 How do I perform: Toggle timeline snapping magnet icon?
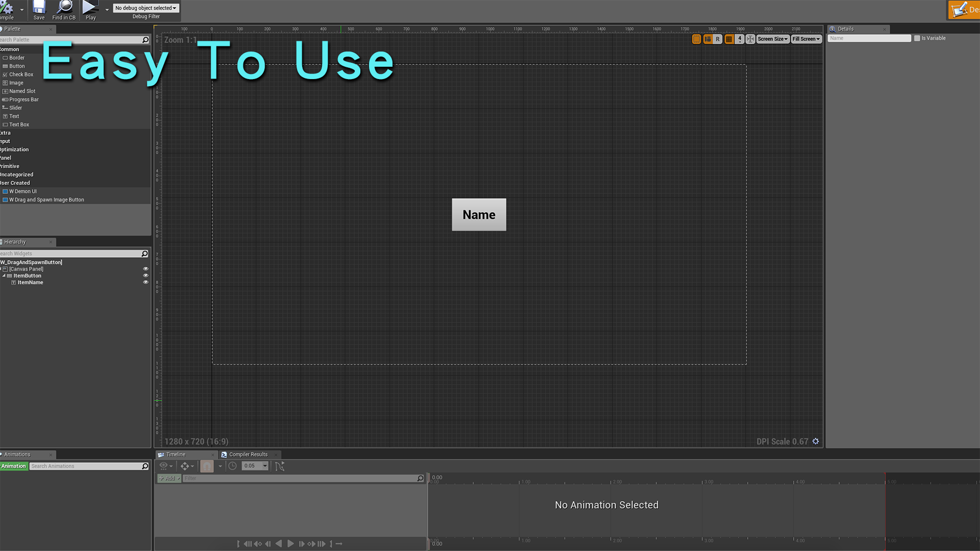click(x=207, y=466)
